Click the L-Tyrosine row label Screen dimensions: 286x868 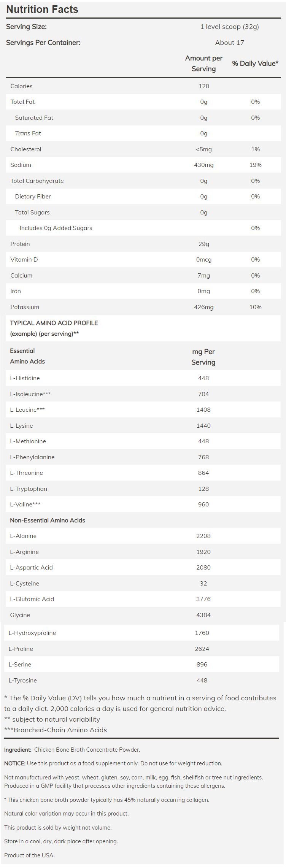22,681
